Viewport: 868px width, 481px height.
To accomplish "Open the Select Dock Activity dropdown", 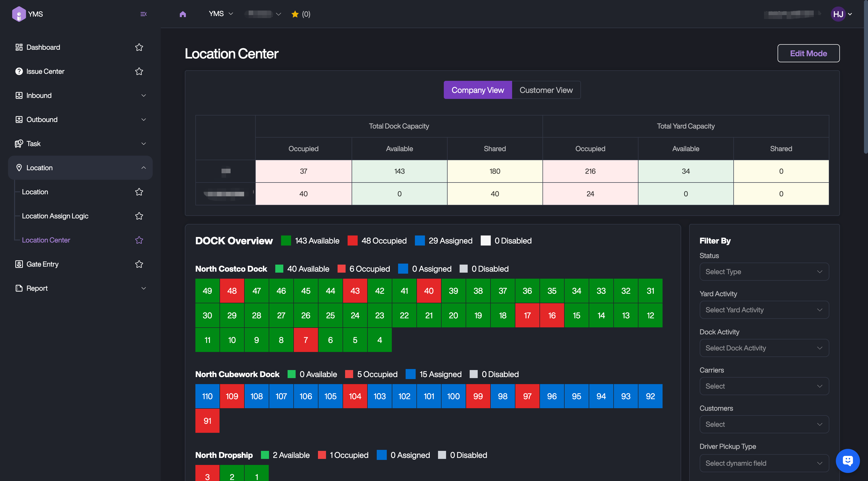I will pyautogui.click(x=764, y=348).
